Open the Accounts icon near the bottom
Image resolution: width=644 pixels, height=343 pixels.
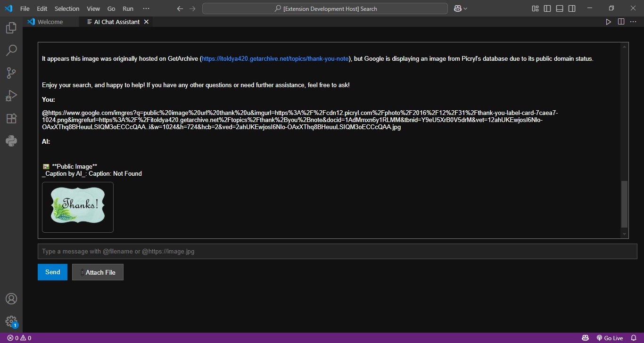click(x=11, y=299)
